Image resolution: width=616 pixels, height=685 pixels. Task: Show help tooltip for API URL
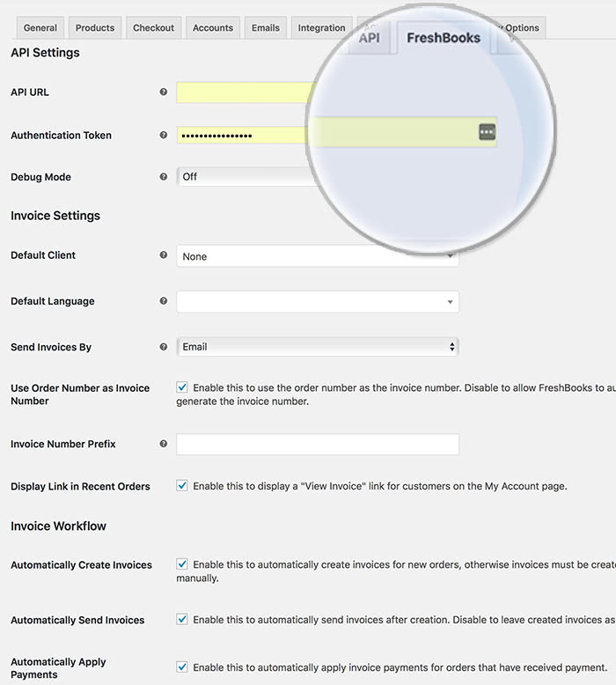click(164, 92)
